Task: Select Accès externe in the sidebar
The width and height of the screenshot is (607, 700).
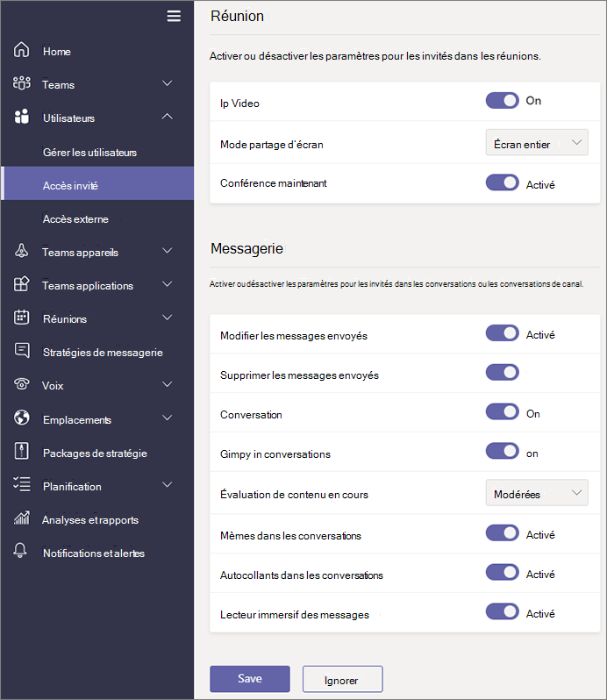Action: click(x=75, y=218)
